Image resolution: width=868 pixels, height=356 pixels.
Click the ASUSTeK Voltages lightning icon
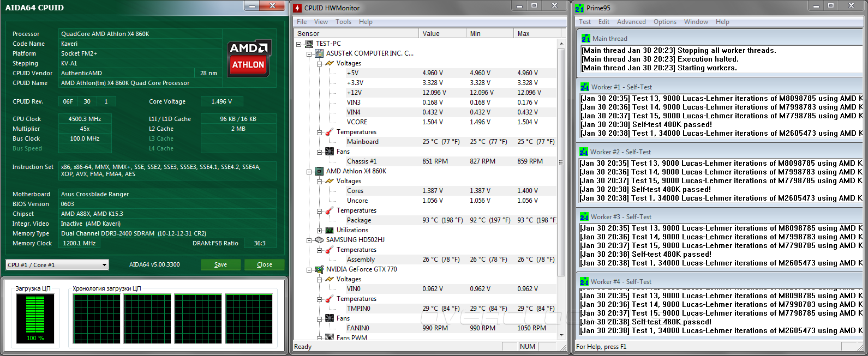click(329, 63)
